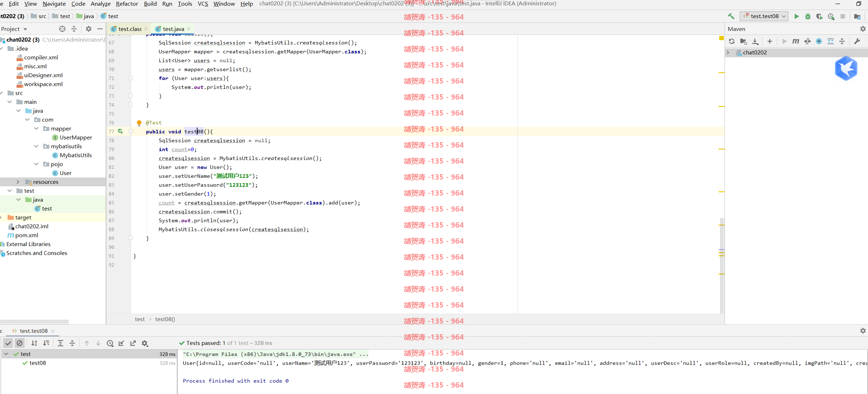This screenshot has width=868, height=394.
Task: Expand the resources folder
Action: [18, 182]
